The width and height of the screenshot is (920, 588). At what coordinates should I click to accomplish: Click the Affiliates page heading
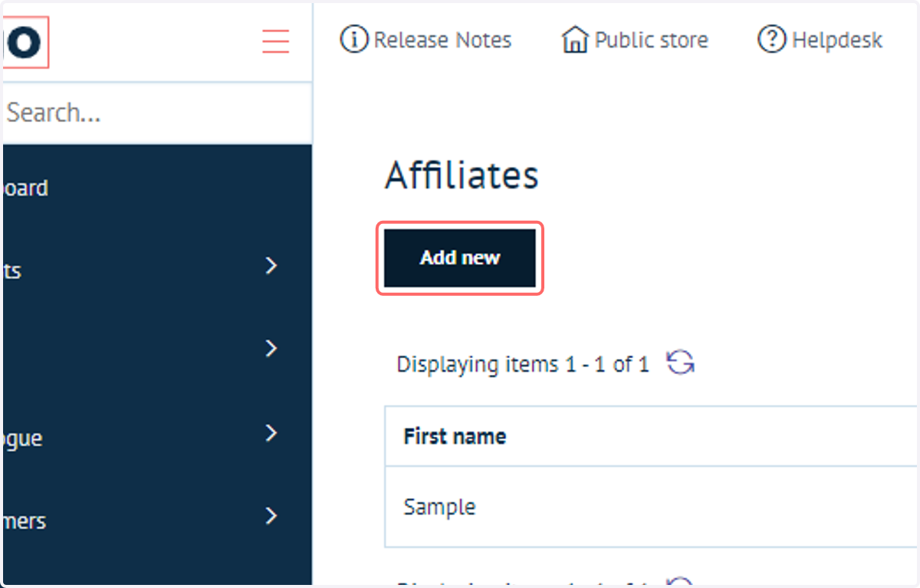point(462,176)
